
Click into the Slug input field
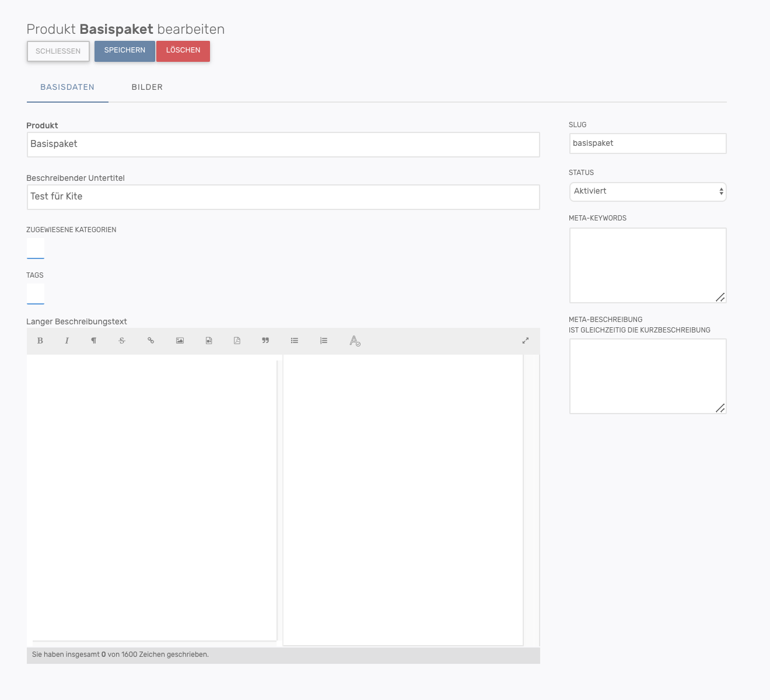tap(647, 143)
